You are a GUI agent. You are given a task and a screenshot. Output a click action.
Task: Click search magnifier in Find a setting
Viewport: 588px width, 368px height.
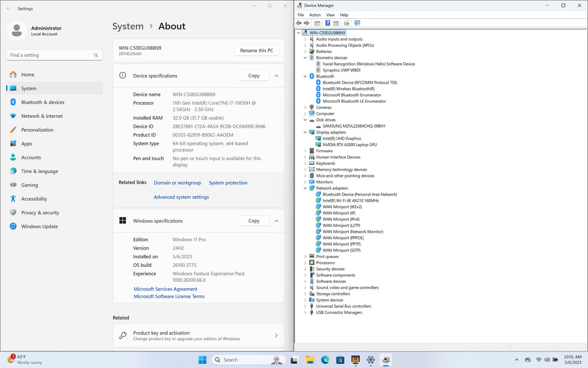coord(96,55)
